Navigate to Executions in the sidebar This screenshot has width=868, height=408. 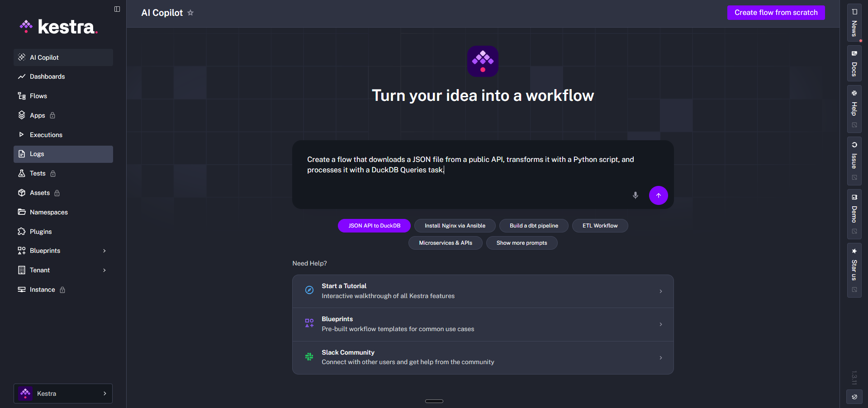tap(46, 134)
